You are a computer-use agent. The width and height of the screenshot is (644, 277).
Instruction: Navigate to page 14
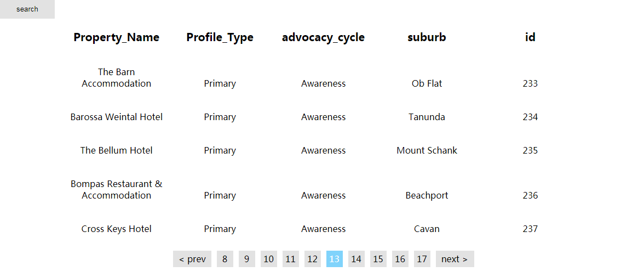click(x=356, y=259)
